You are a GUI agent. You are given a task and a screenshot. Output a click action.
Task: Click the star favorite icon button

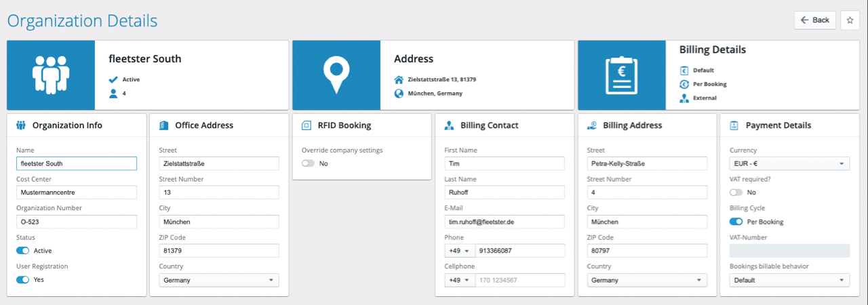pos(850,20)
